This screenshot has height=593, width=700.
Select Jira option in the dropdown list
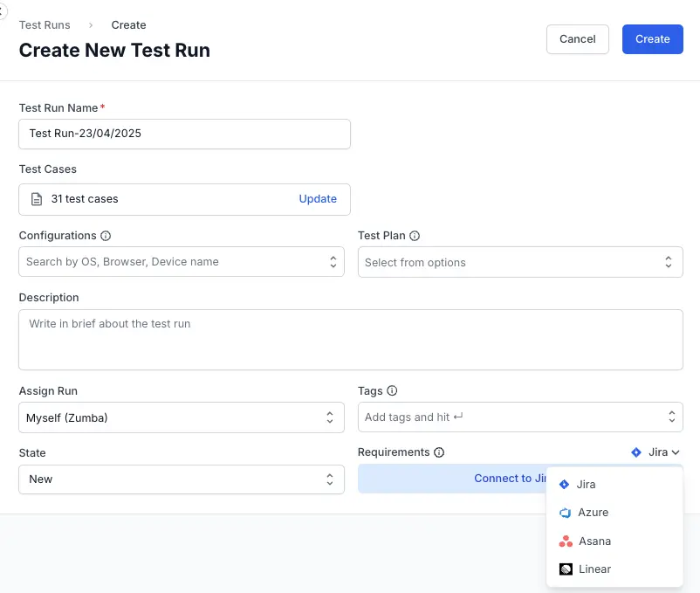pos(586,485)
